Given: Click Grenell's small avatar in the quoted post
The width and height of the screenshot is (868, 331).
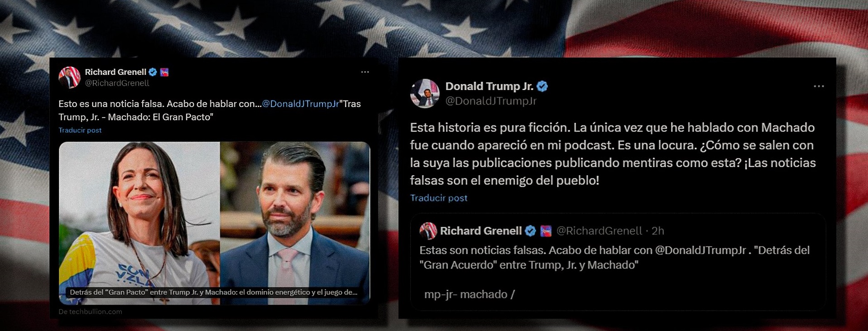Looking at the screenshot, I should 428,231.
